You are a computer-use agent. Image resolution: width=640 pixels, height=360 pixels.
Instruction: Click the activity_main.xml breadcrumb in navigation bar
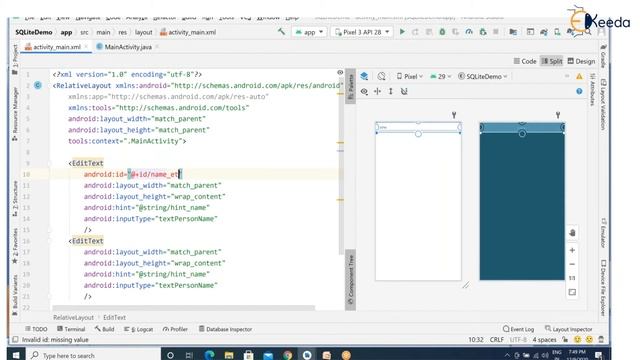pos(188,32)
